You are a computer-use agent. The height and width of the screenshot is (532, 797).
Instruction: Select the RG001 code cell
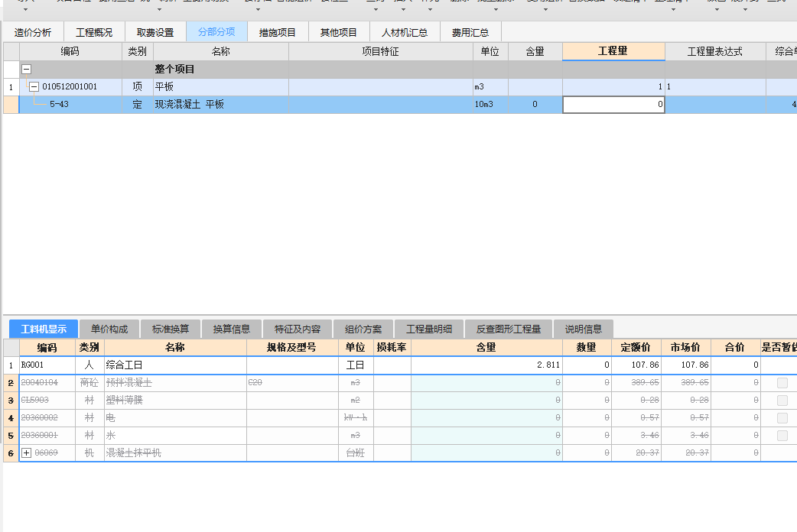tap(47, 365)
